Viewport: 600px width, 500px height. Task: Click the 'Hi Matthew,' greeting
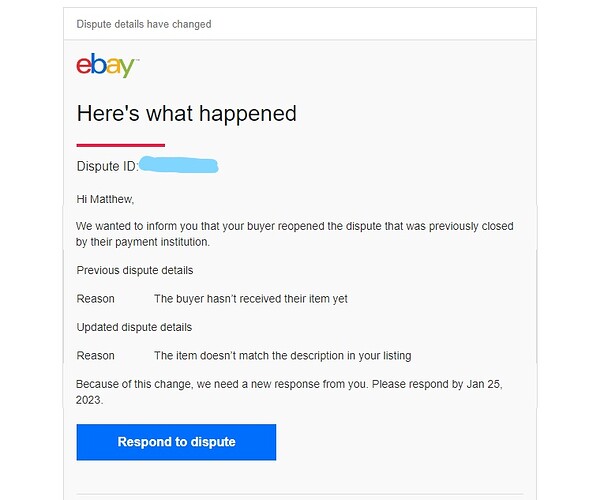coord(105,199)
